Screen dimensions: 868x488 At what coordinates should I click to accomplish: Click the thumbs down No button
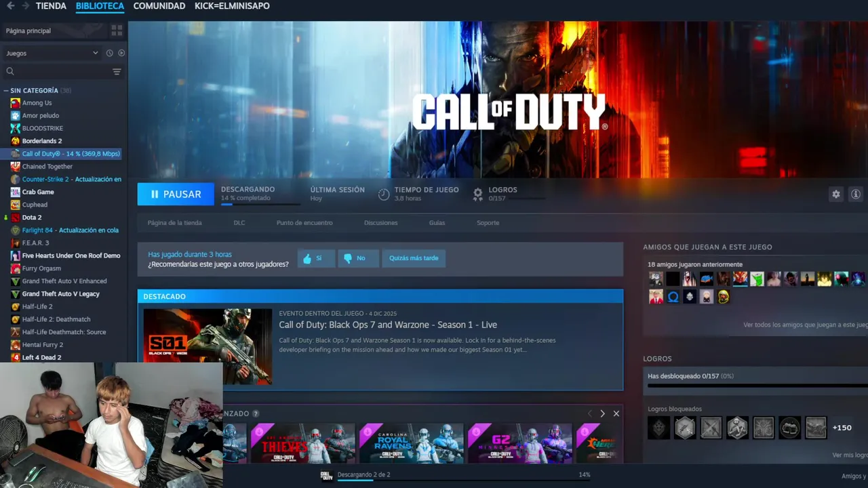point(357,258)
